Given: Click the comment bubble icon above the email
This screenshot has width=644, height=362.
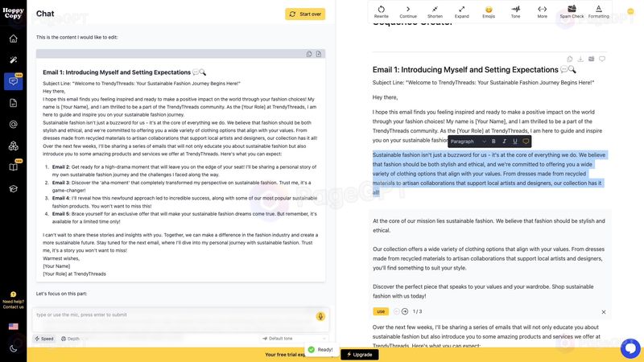Looking at the screenshot, I should [x=602, y=59].
